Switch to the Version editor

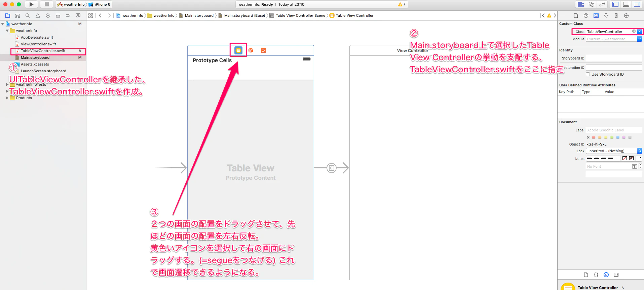click(x=602, y=4)
